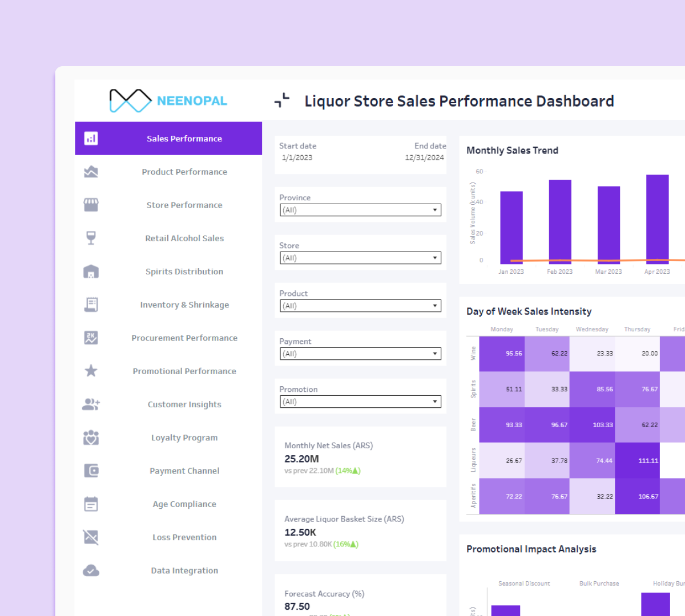Switch to the Customer Insights section
The height and width of the screenshot is (616, 685).
pos(184,404)
